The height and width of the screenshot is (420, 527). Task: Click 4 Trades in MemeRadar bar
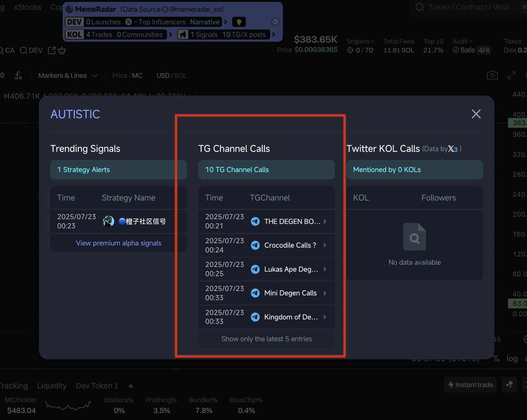99,35
